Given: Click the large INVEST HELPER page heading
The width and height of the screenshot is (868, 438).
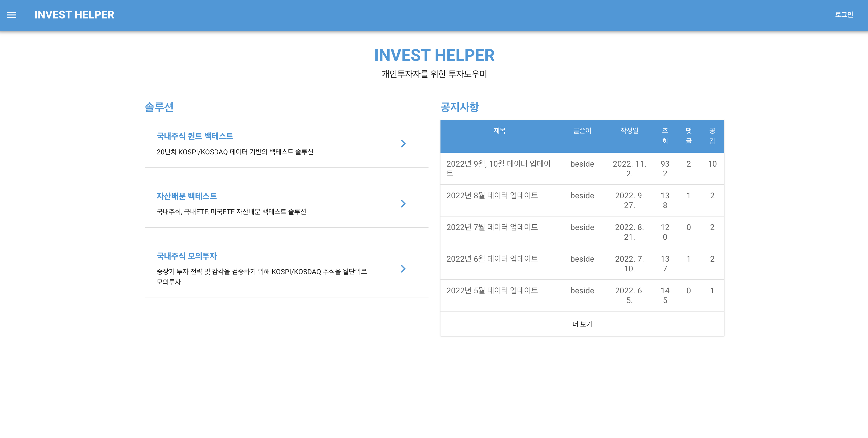Looking at the screenshot, I should 434,55.
